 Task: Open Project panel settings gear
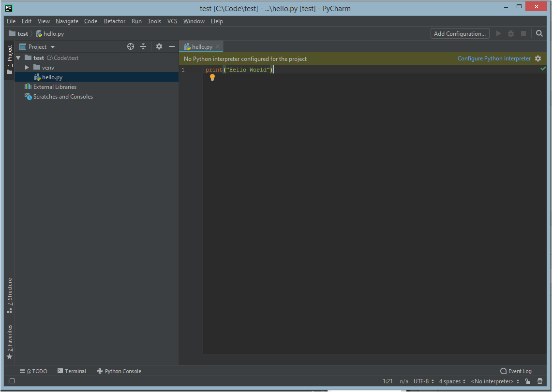[x=159, y=46]
